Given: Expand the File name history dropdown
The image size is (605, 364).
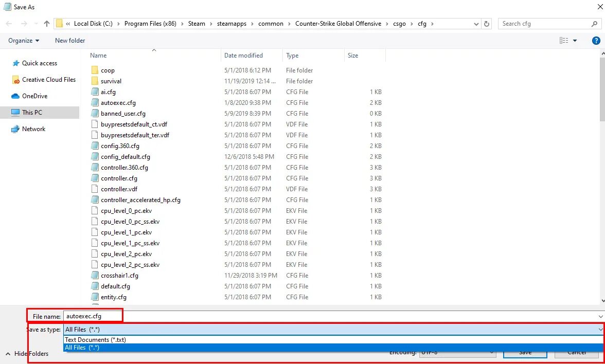Looking at the screenshot, I should 600,317.
